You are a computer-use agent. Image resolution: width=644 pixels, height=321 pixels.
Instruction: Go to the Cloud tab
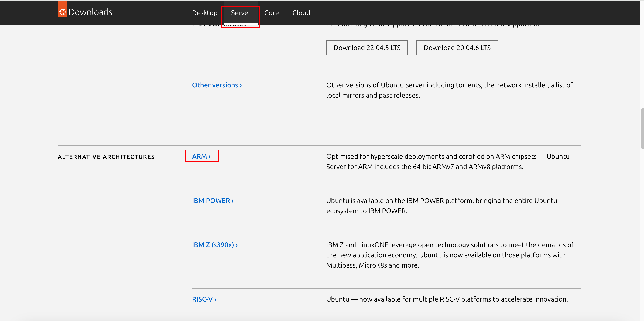coord(301,13)
